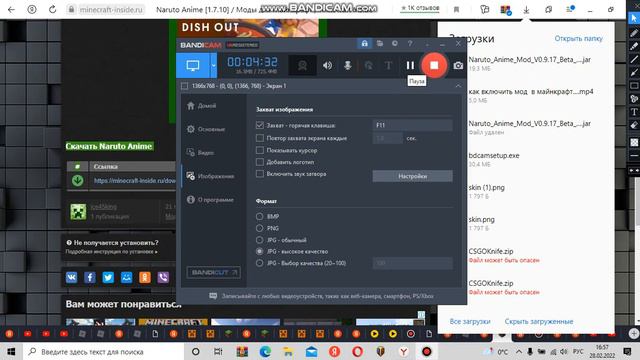Pause the Bandicam recording
The width and height of the screenshot is (640, 360).
pyautogui.click(x=410, y=65)
